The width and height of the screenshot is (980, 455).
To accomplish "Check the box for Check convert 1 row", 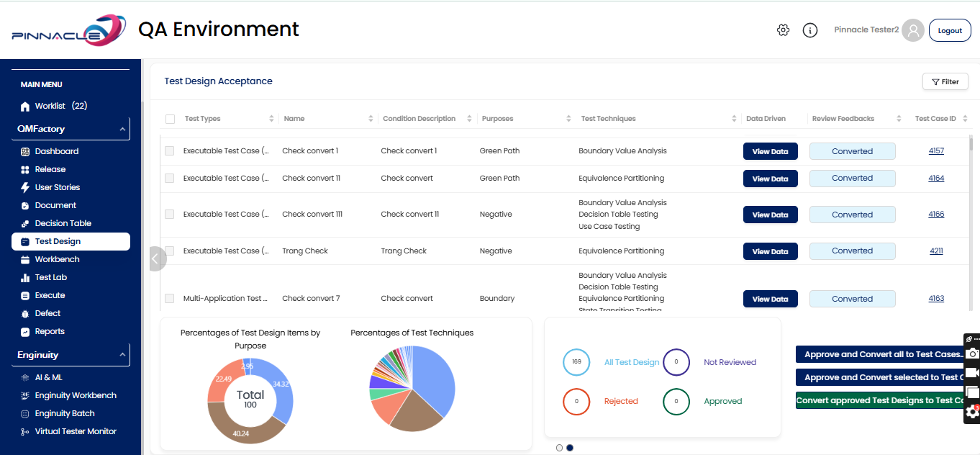I will [x=169, y=151].
